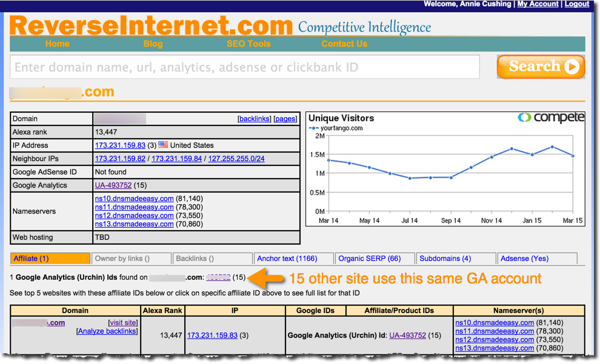Click the Nameserver(s) column header
Image resolution: width=600 pixels, height=364 pixels.
pyautogui.click(x=519, y=311)
